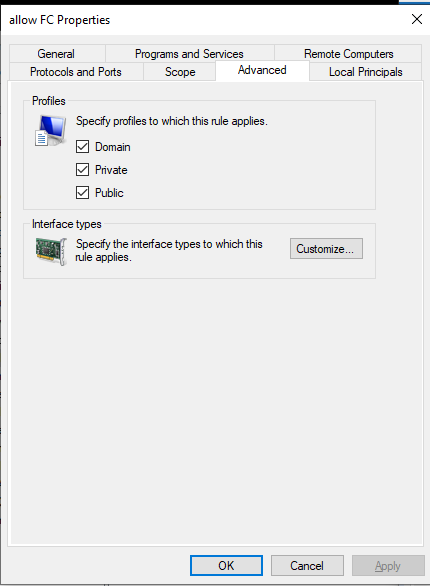430x586 pixels.
Task: Select the Advanced tab
Action: [x=262, y=70]
